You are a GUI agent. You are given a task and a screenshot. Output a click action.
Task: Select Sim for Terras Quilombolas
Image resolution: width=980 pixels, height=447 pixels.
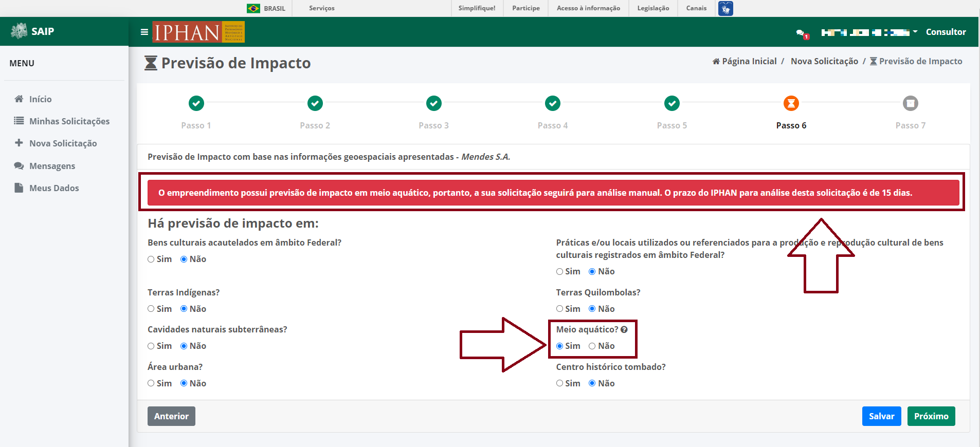[x=559, y=309]
